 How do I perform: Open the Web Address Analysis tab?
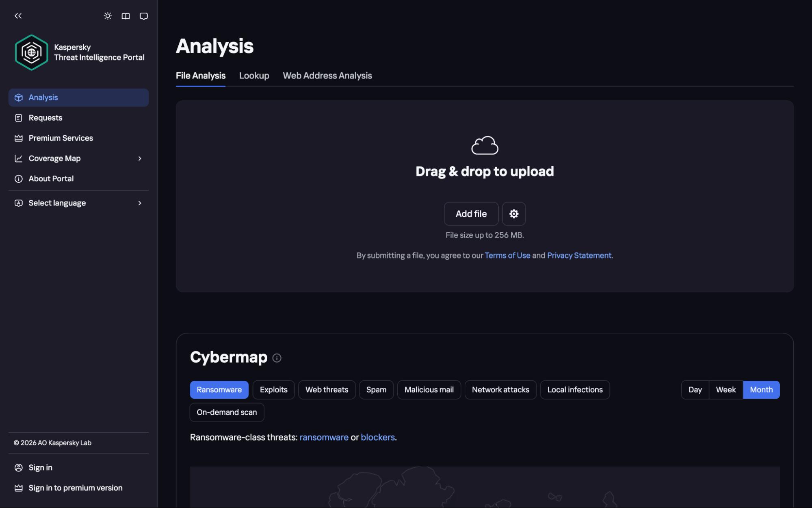327,76
